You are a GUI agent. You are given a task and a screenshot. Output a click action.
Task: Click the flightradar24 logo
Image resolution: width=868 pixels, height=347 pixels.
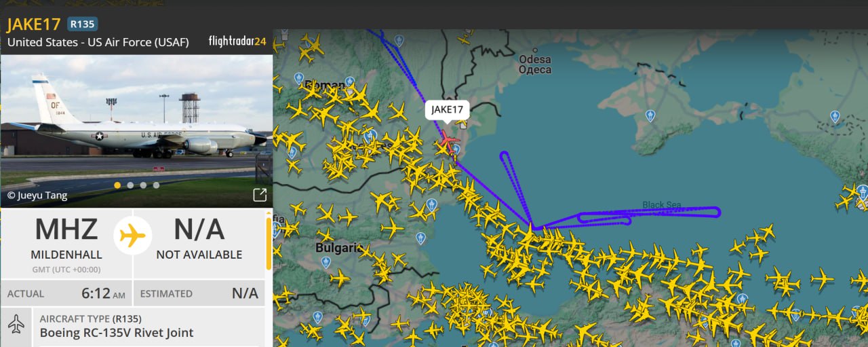(237, 41)
